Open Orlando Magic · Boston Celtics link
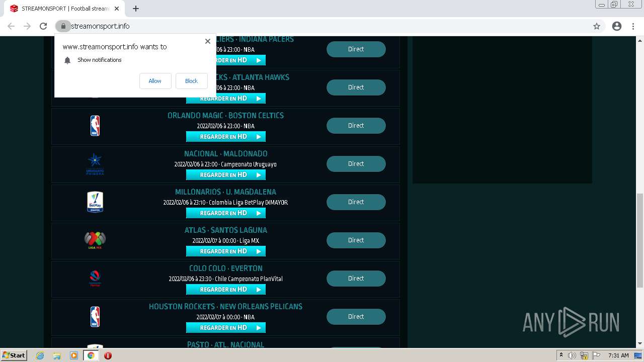The image size is (644, 362). click(x=225, y=116)
